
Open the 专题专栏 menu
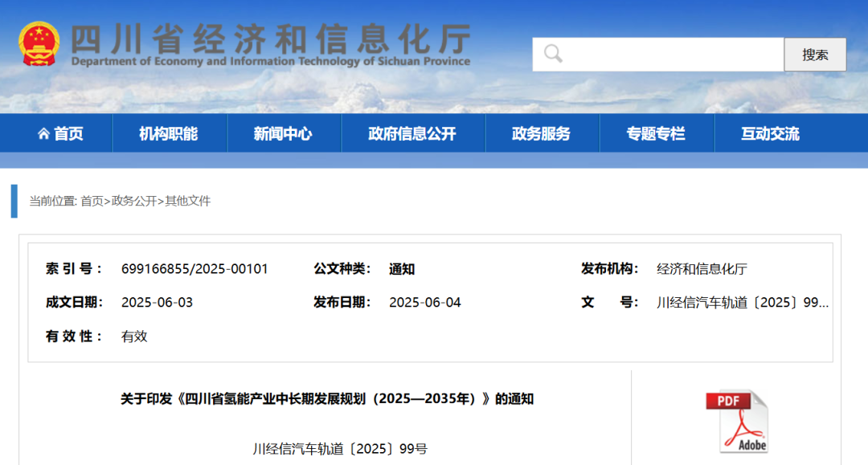tap(656, 133)
